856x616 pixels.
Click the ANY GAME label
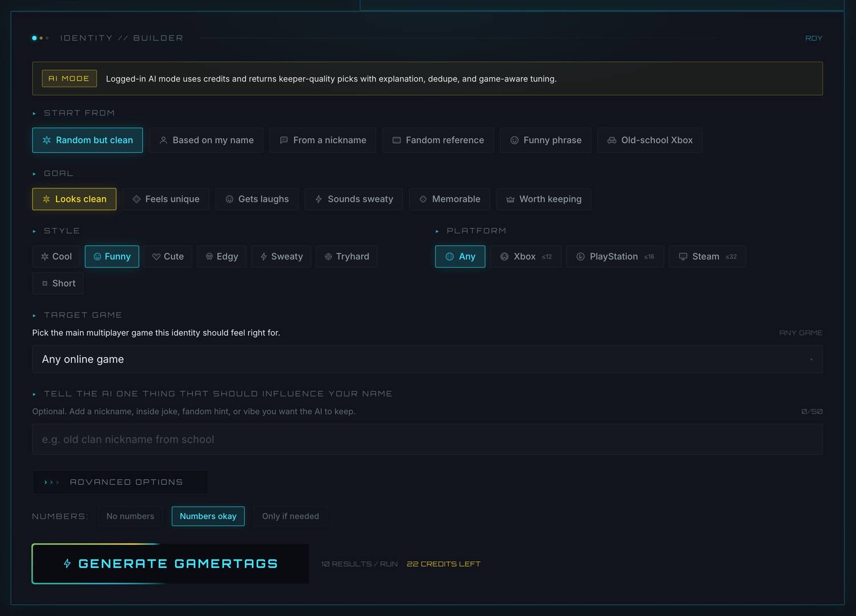click(x=801, y=333)
